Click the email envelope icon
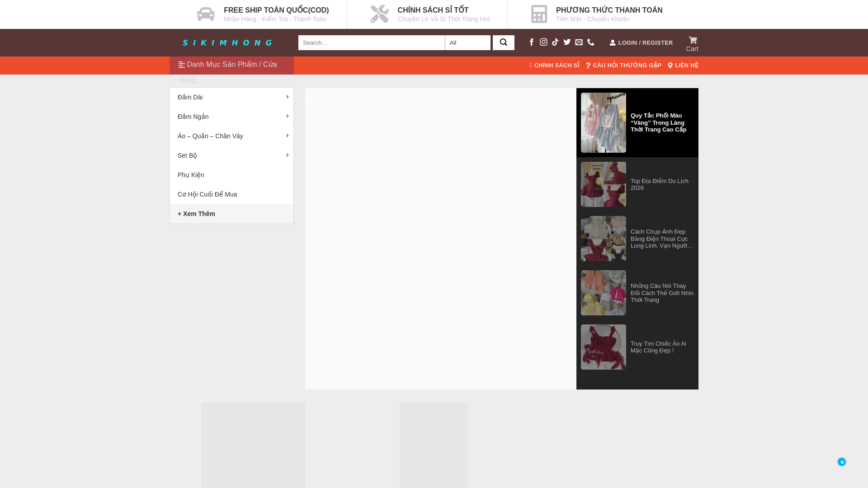 [579, 42]
